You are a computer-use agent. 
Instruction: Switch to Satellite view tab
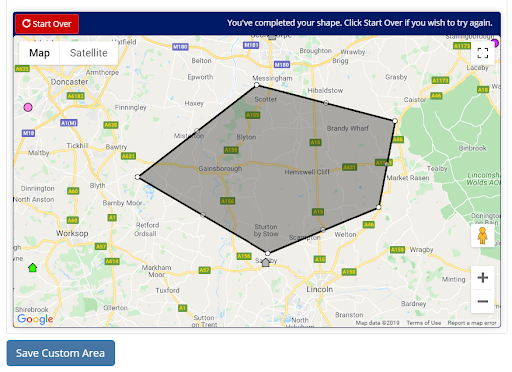pyautogui.click(x=89, y=53)
